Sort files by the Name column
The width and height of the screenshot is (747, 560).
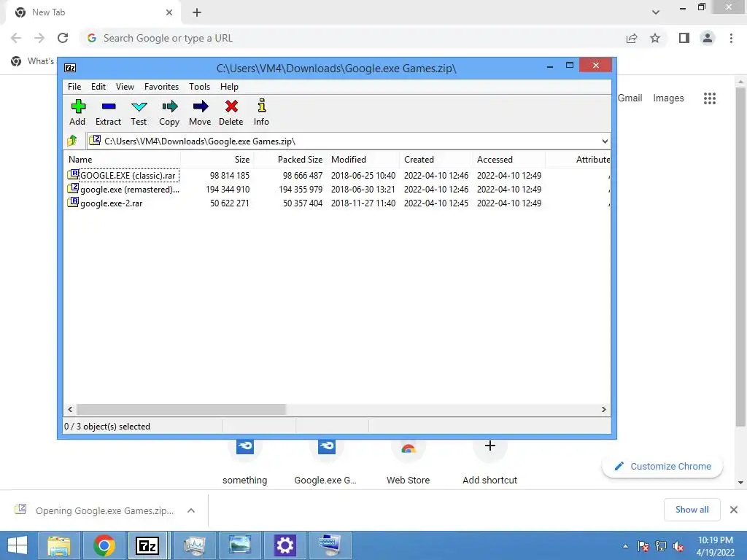pyautogui.click(x=122, y=160)
